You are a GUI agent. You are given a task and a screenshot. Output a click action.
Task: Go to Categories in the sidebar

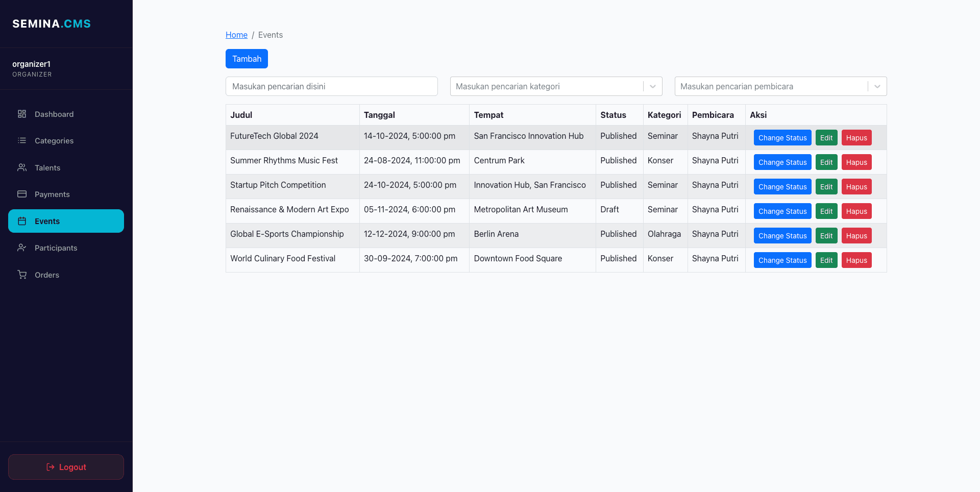coord(66,140)
